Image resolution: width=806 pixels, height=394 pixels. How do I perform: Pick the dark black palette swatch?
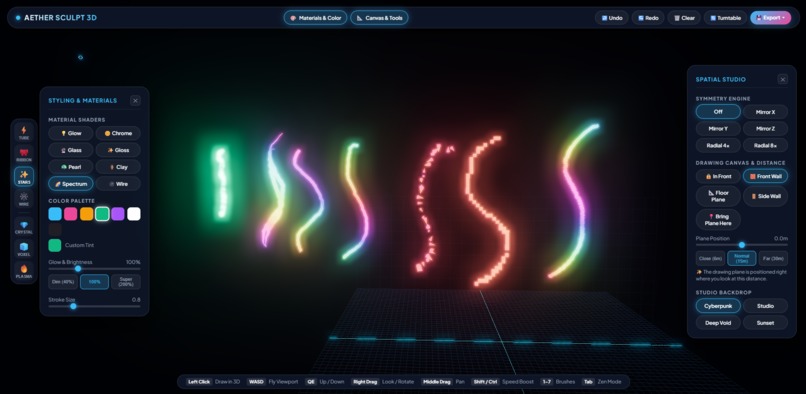pyautogui.click(x=55, y=229)
